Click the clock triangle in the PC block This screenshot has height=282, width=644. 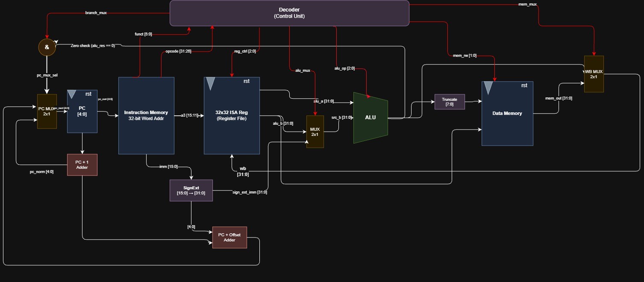coord(72,94)
